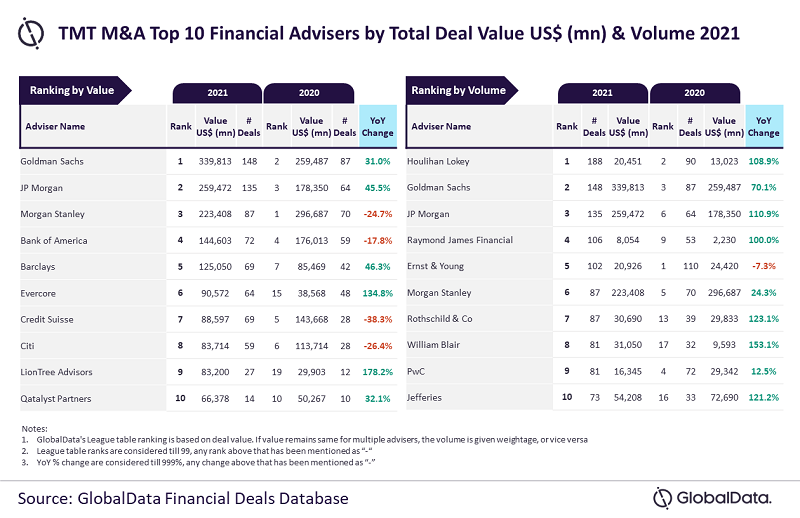Select the Raymond James Financial name
Image resolution: width=800 pixels, height=518 pixels.
[x=460, y=240]
